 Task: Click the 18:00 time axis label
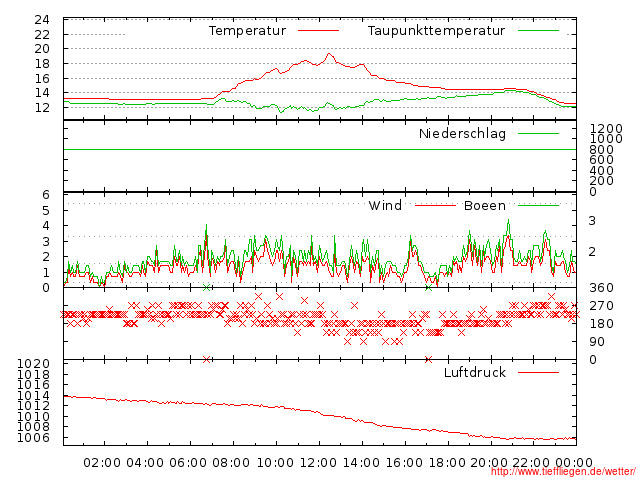[447, 462]
